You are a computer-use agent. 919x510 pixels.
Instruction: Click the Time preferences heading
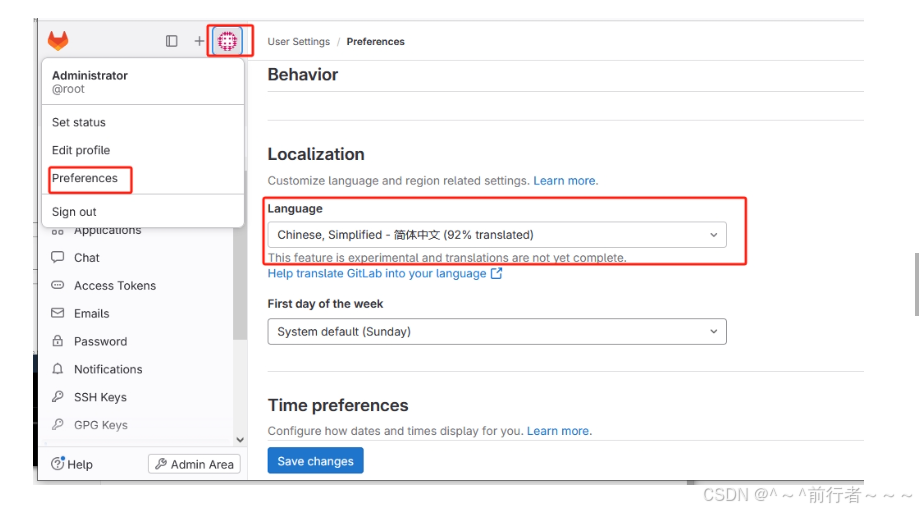tap(338, 405)
